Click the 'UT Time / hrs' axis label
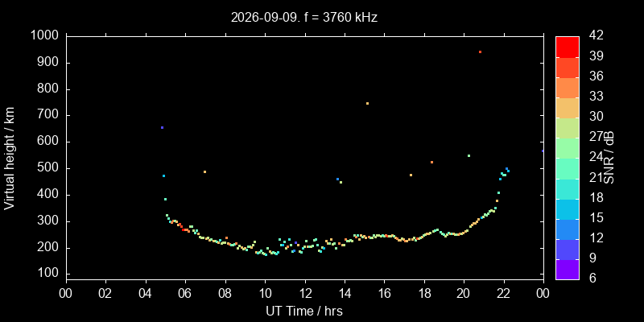Image resolution: width=644 pixels, height=322 pixels. [x=304, y=311]
